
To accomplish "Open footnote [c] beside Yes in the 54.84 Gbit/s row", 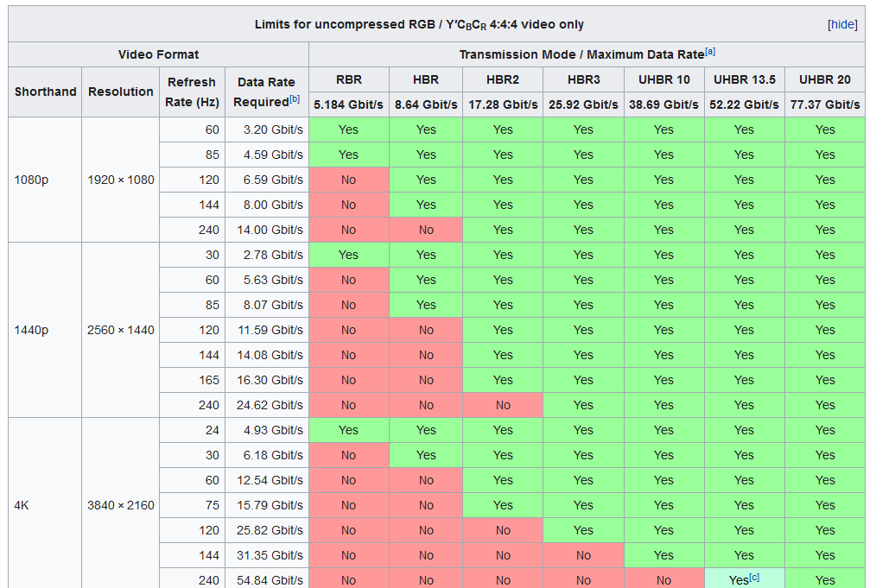I will pos(754,577).
